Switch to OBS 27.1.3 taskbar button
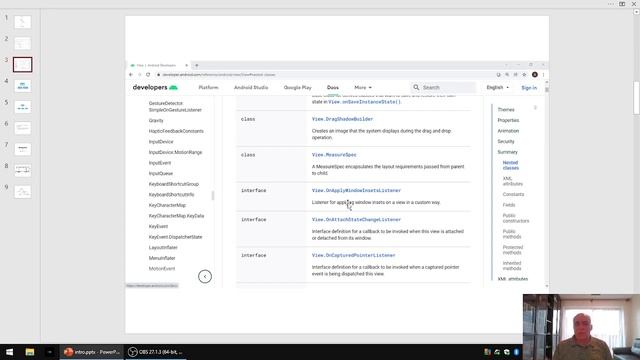This screenshot has width=640, height=360. coord(155,352)
